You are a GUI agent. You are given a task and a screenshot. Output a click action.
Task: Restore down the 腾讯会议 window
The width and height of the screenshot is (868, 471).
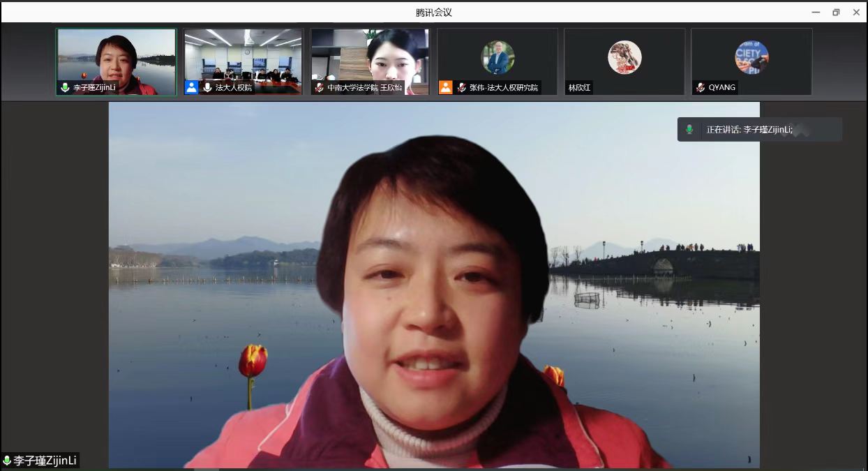(836, 12)
